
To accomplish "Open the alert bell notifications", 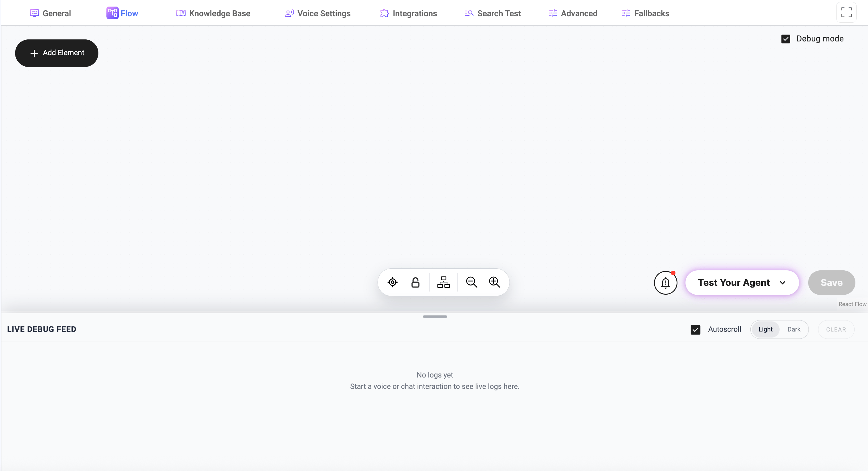I will coord(665,283).
